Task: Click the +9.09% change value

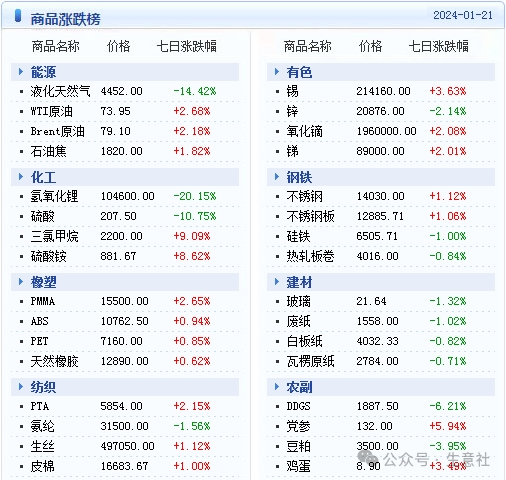Action: pyautogui.click(x=192, y=236)
